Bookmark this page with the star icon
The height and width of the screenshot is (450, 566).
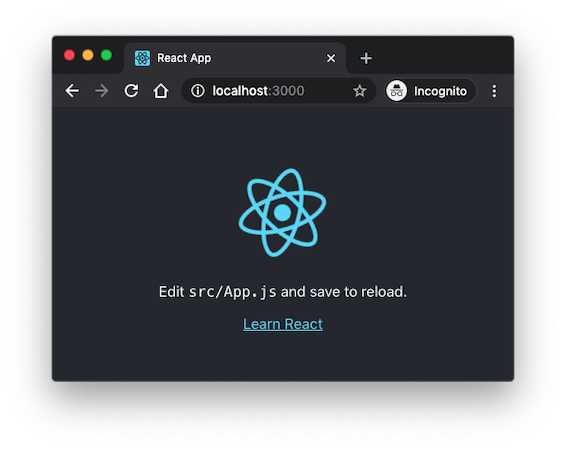coord(360,91)
